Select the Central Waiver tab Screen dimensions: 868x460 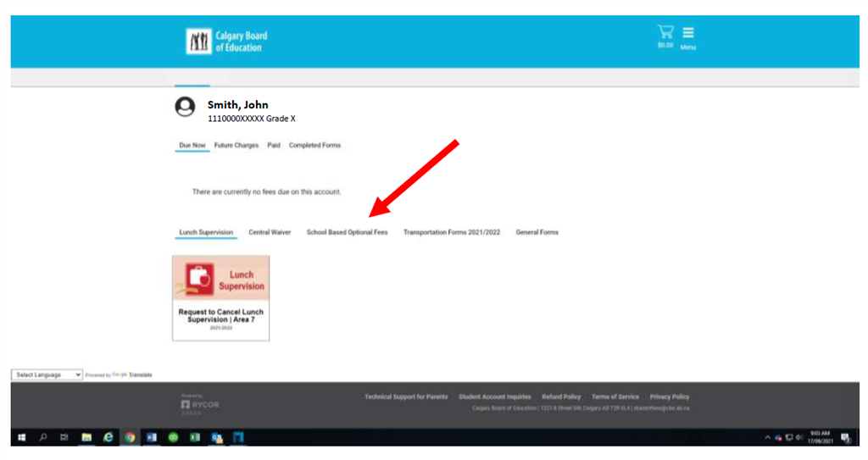pyautogui.click(x=270, y=232)
